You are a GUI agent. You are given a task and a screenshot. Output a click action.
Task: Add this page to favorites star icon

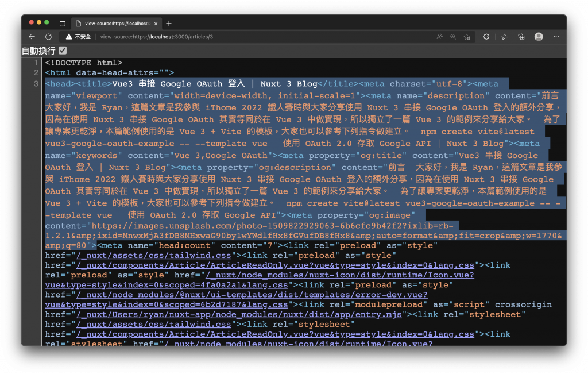[467, 37]
